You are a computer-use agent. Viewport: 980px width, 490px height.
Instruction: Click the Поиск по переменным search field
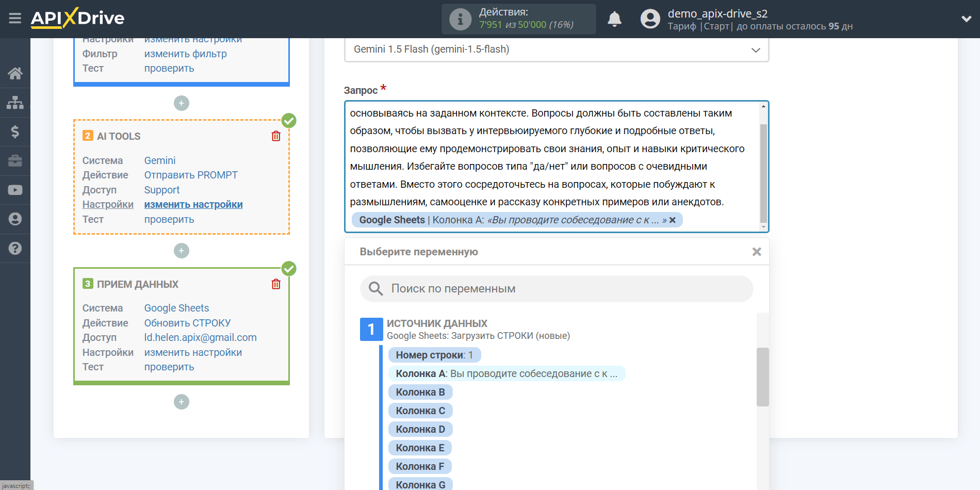point(557,289)
